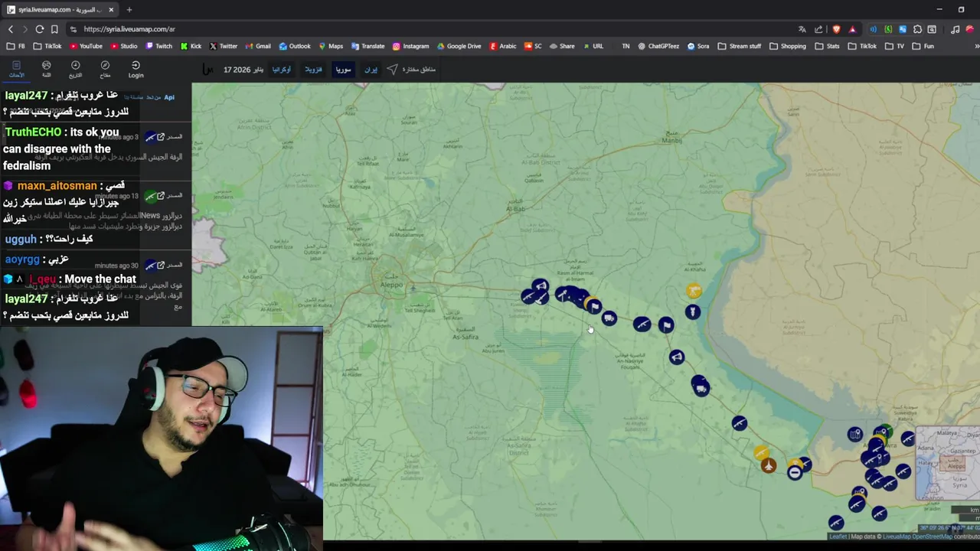Click the yellow telescope marker near Al-Khafsa
980x551 pixels.
tap(694, 291)
